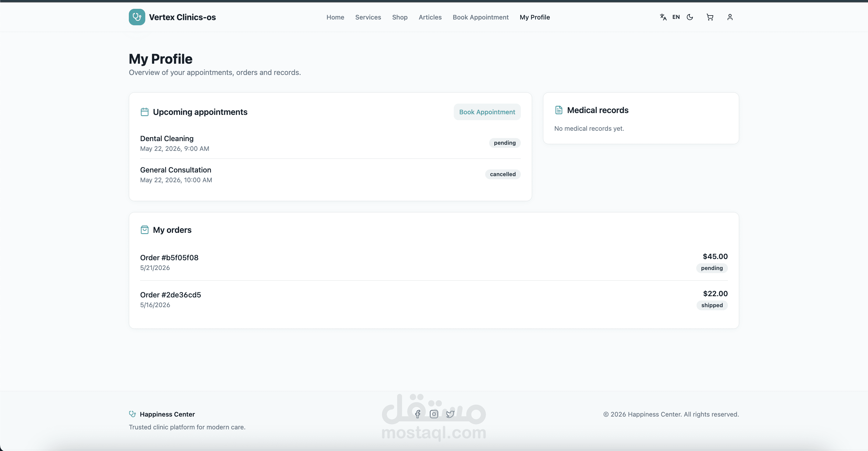Click the 5/21/2026 order date
The width and height of the screenshot is (868, 451).
coord(155,268)
